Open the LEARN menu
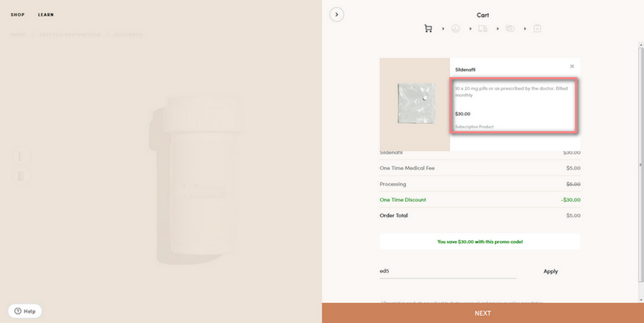 (46, 15)
